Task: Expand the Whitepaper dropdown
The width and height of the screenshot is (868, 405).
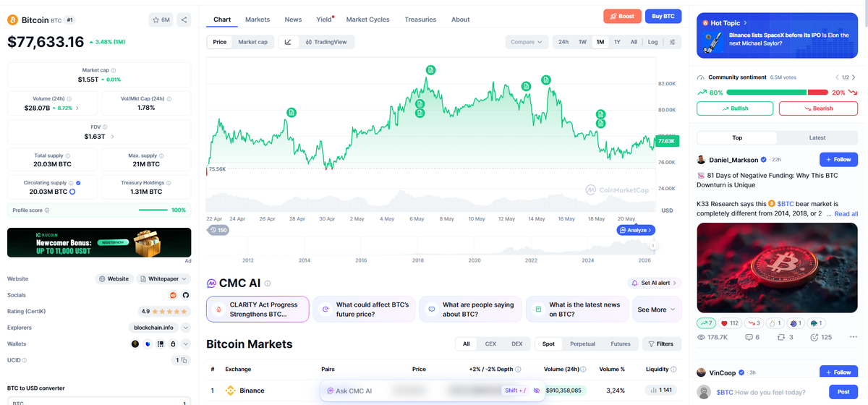Action: pyautogui.click(x=163, y=278)
